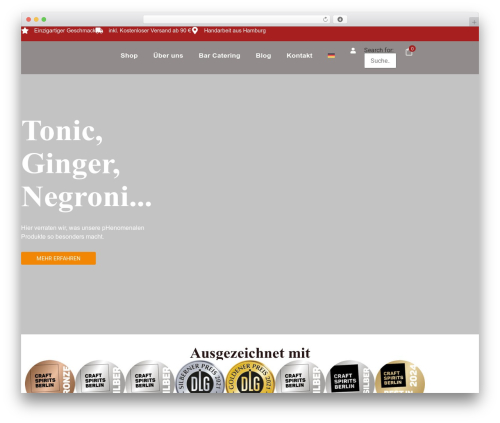The image size is (500, 423).
Task: Click the Craft Spirits Berlin 2024 gold medal
Action: click(400, 377)
